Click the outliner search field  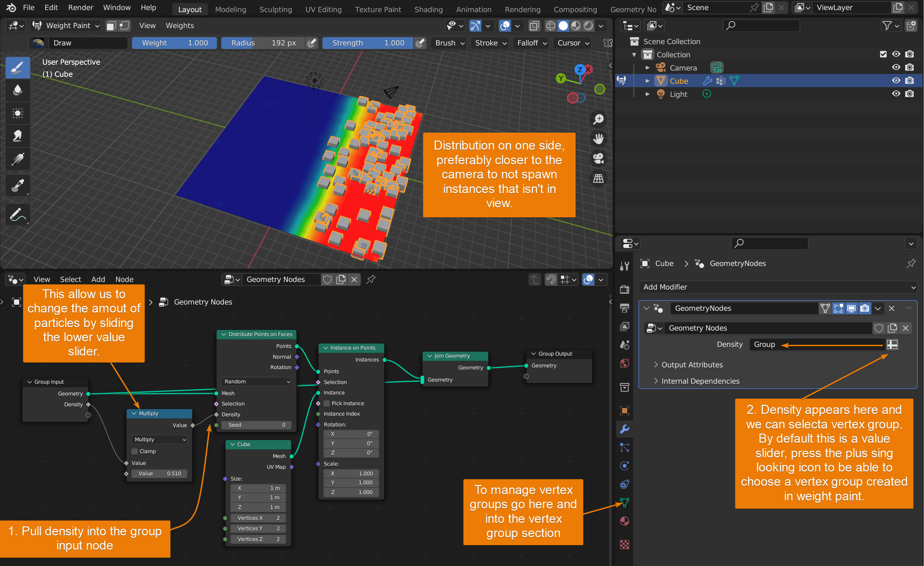[761, 25]
